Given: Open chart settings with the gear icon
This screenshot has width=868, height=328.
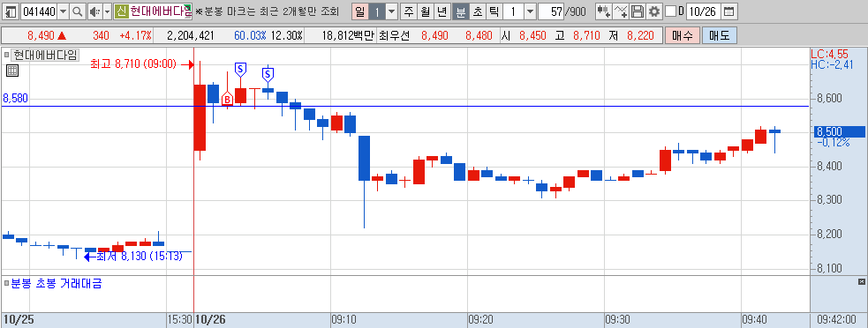Looking at the screenshot, I should [x=654, y=11].
